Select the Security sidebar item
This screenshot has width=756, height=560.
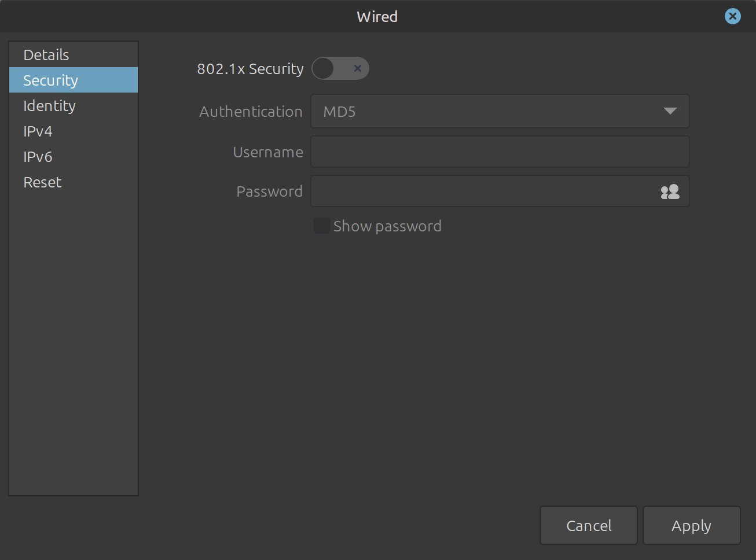coord(50,80)
